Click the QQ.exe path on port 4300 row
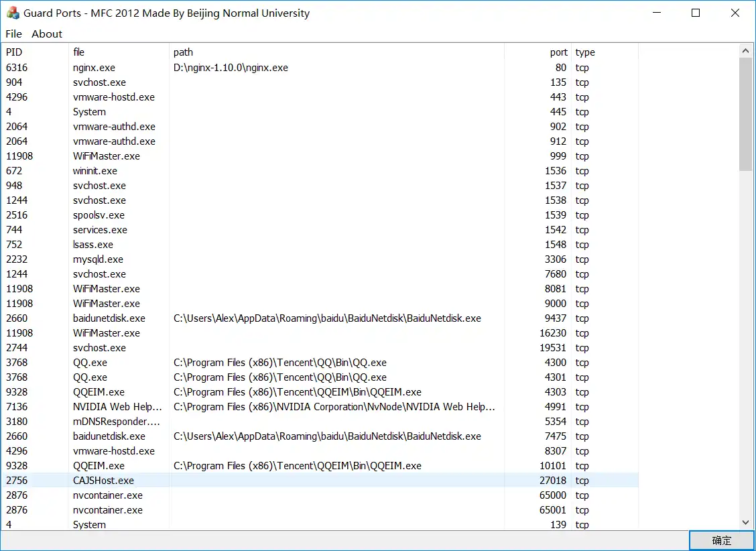The image size is (756, 551). click(280, 363)
